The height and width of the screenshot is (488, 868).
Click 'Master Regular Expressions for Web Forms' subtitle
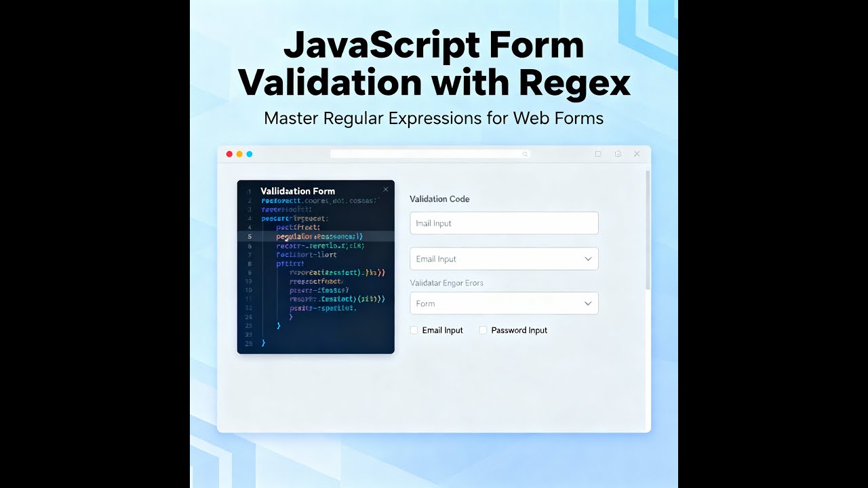click(434, 118)
